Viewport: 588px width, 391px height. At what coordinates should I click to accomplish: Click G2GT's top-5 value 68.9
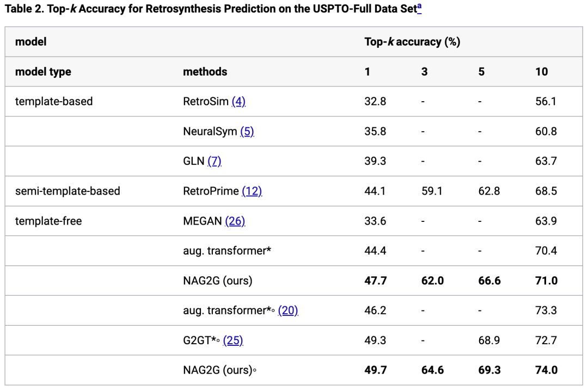489,340
